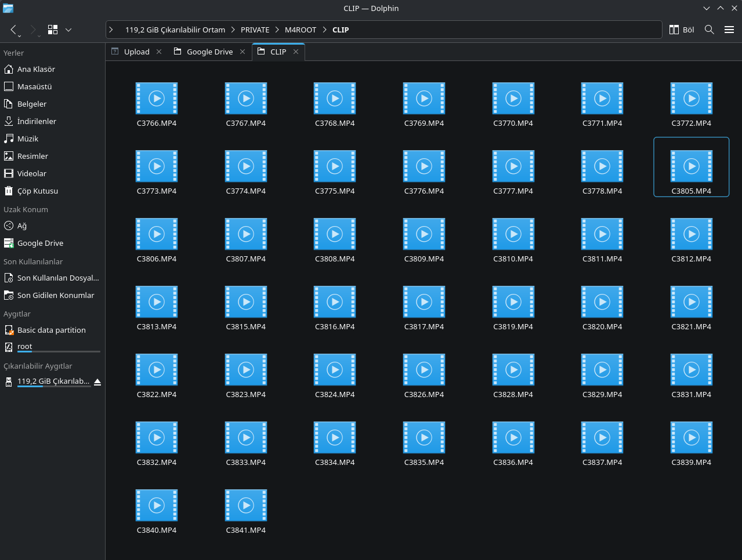The height and width of the screenshot is (560, 742).
Task: Open the hamburger menu
Action: pos(729,30)
